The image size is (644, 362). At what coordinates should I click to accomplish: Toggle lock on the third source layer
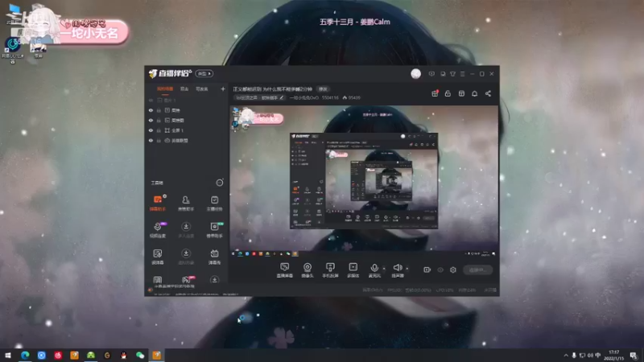tap(159, 120)
